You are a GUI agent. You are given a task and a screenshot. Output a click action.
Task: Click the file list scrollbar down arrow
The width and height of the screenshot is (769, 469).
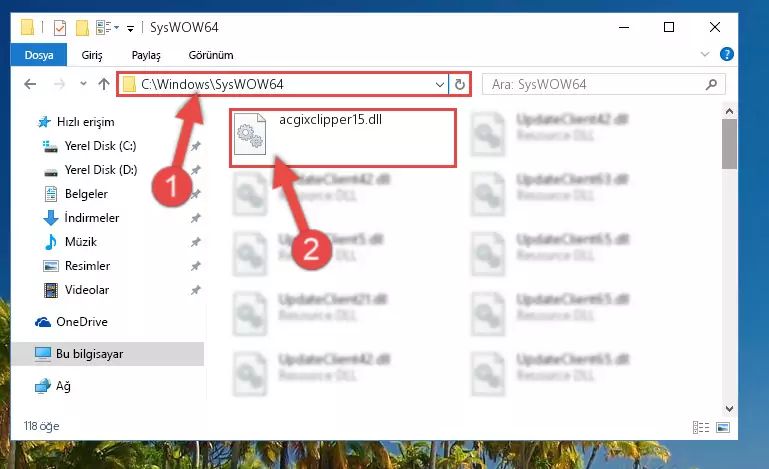click(729, 409)
